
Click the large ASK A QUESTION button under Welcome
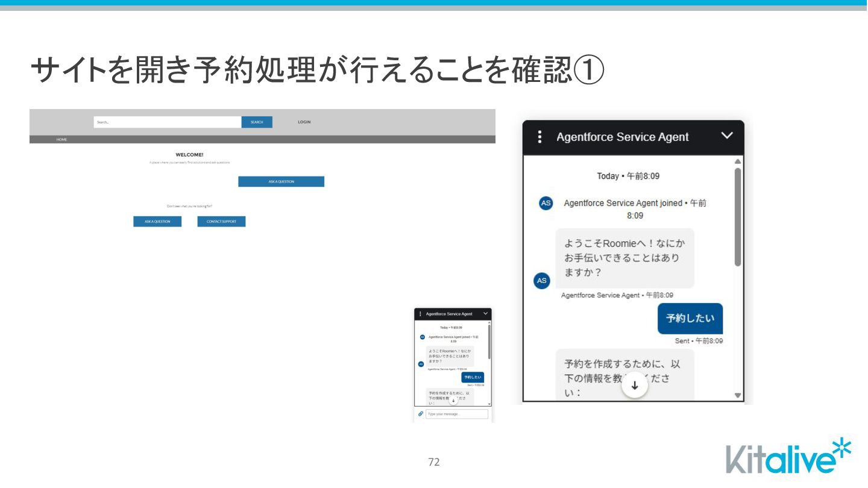point(281,181)
